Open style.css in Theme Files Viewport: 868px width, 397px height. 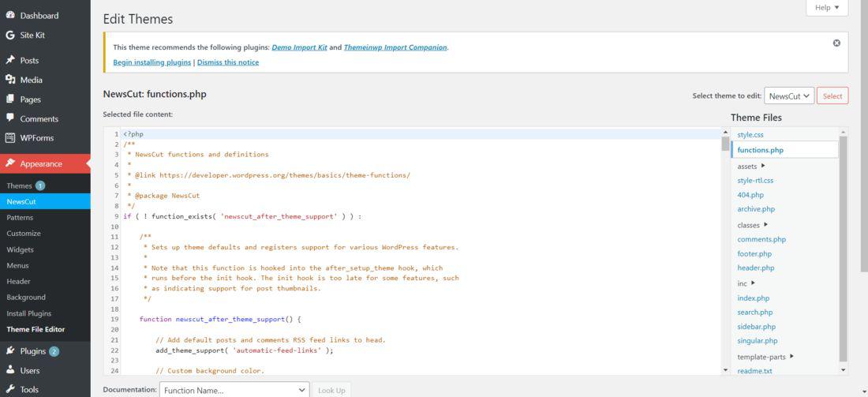coord(750,134)
